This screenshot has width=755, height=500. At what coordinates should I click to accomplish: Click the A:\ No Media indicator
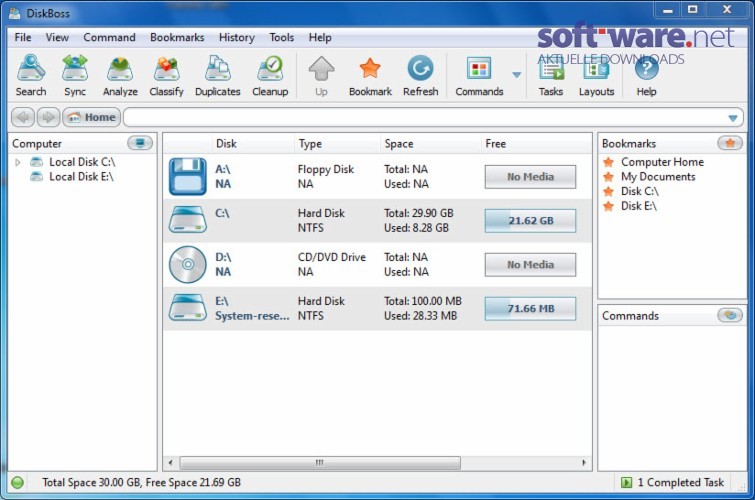point(530,177)
